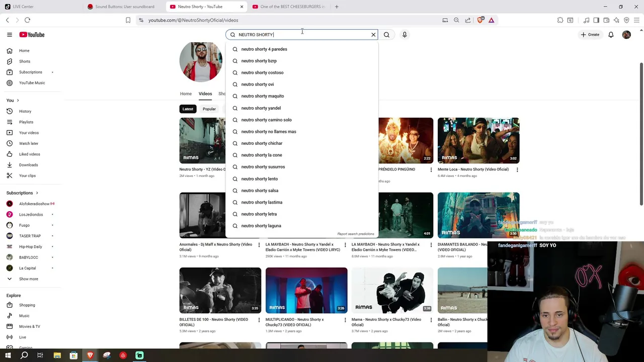Switch to the BEST CHEESEBURGERS tab
This screenshot has width=644, height=362.
[x=289, y=7]
